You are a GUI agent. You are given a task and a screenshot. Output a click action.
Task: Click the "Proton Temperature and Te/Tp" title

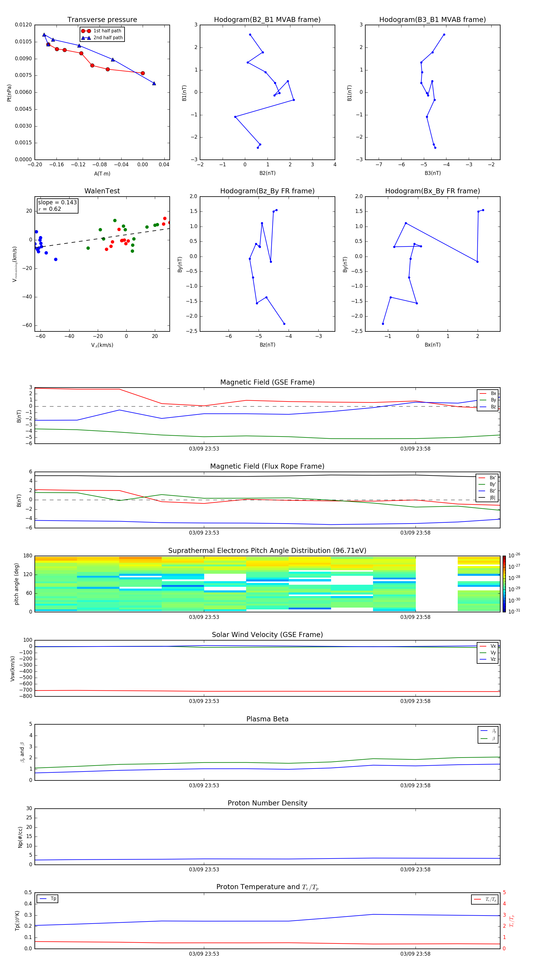tap(267, 887)
